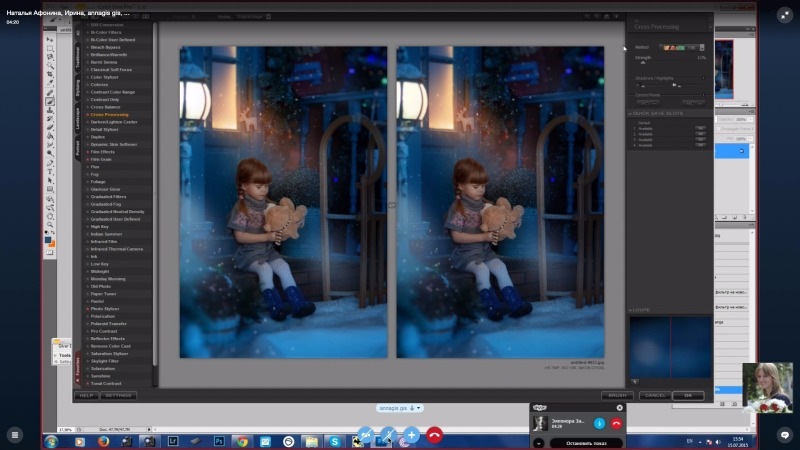Select the Move tool in Photoshop toolbar
Screen dimensions: 800x450
[49, 39]
